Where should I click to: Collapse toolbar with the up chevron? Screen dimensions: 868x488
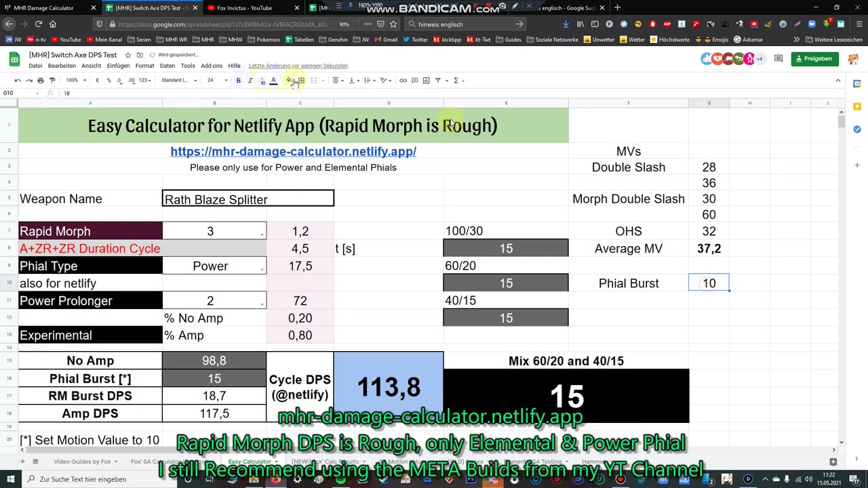[x=837, y=81]
